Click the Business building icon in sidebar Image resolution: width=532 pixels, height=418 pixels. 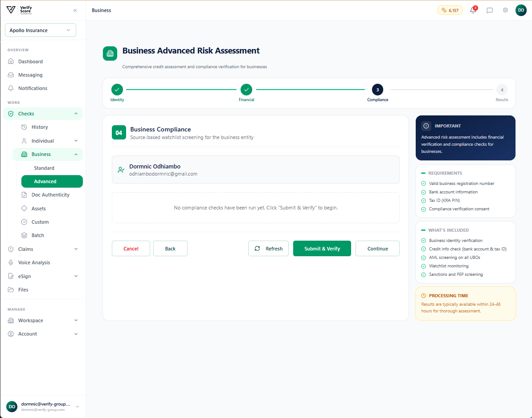point(24,154)
